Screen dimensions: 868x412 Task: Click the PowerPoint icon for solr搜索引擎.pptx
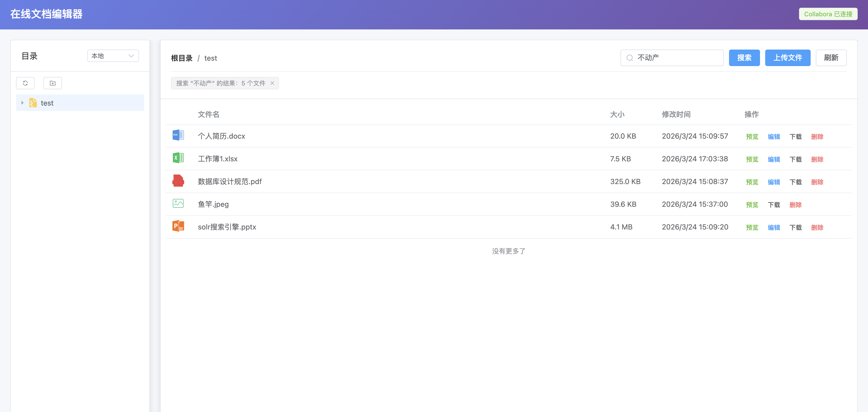tap(178, 226)
